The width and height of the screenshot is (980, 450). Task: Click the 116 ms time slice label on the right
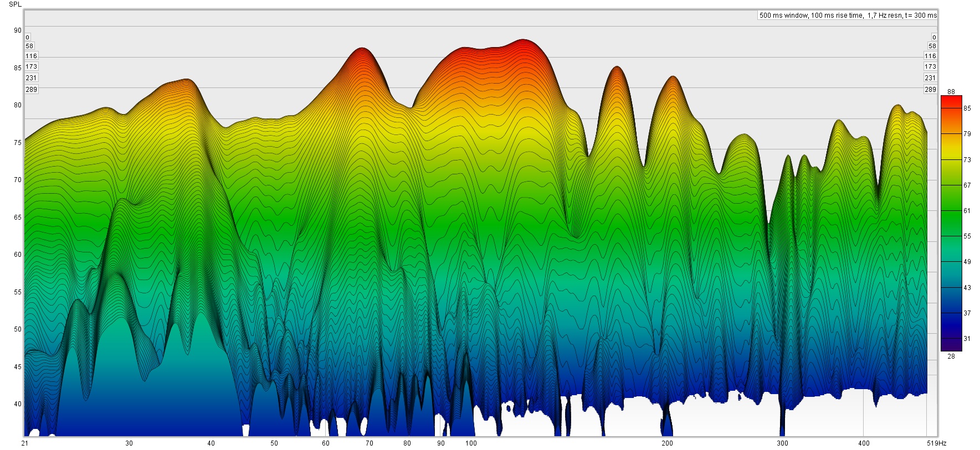(930, 56)
